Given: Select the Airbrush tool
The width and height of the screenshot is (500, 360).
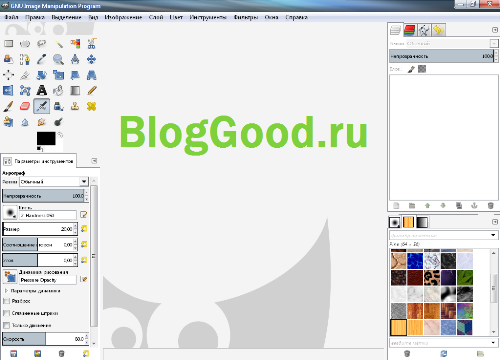Looking at the screenshot, I should click(x=41, y=106).
